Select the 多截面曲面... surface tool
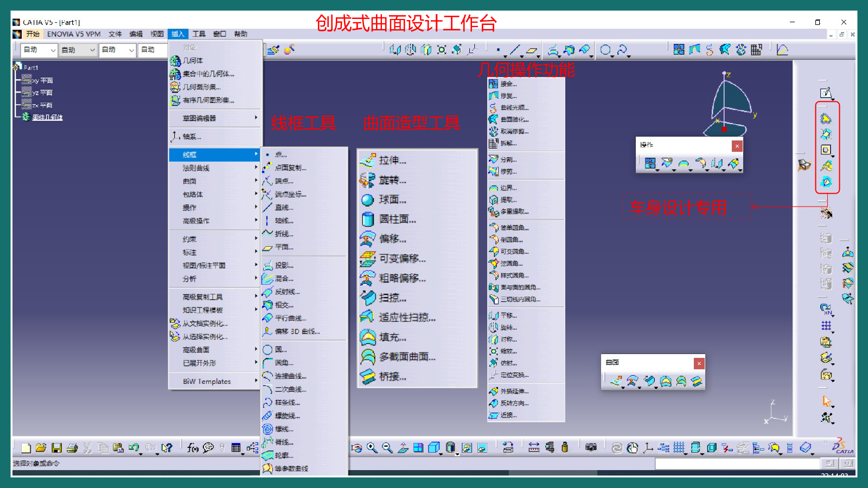The width and height of the screenshot is (868, 488). pos(417,357)
